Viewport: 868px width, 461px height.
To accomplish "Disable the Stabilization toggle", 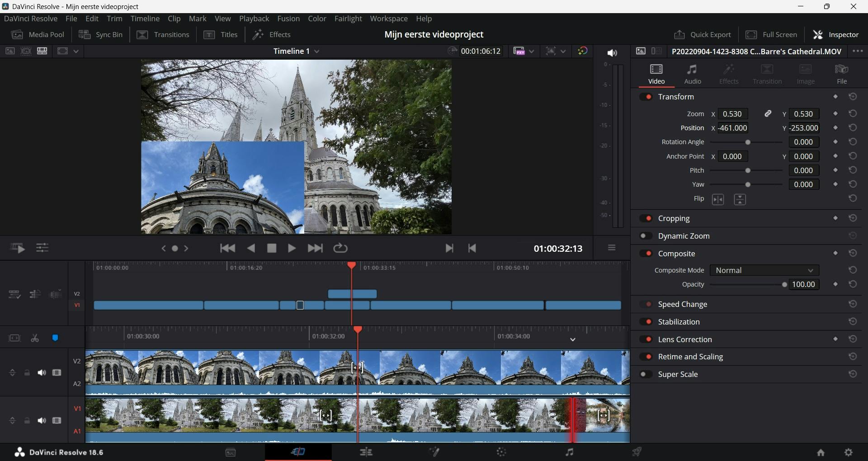I will pos(646,322).
